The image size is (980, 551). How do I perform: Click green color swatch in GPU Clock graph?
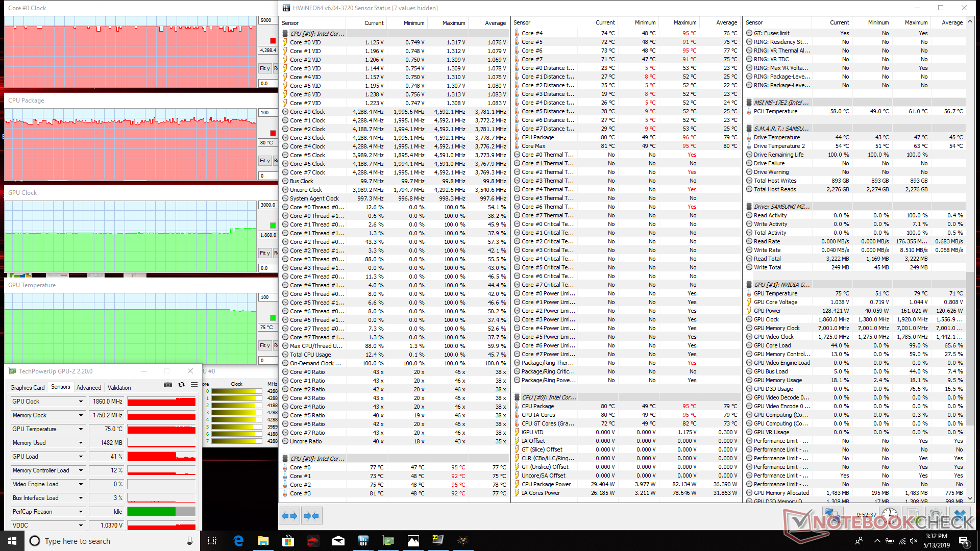point(273,226)
